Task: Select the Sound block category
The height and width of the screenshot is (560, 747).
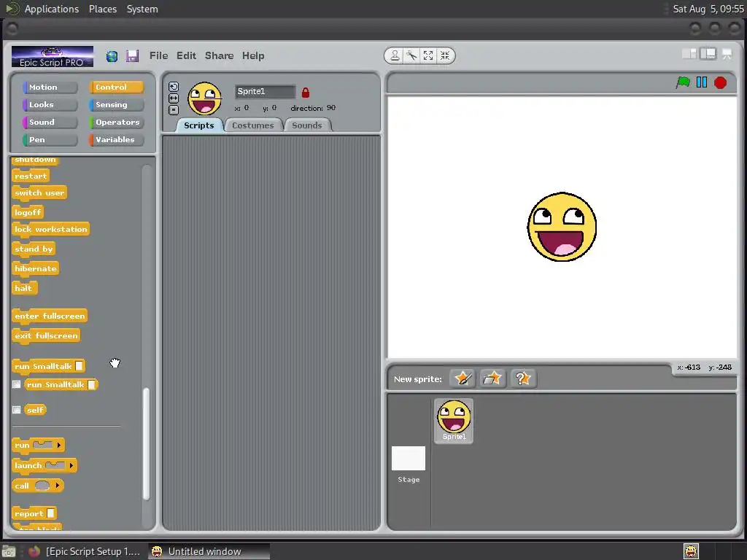Action: [x=50, y=122]
